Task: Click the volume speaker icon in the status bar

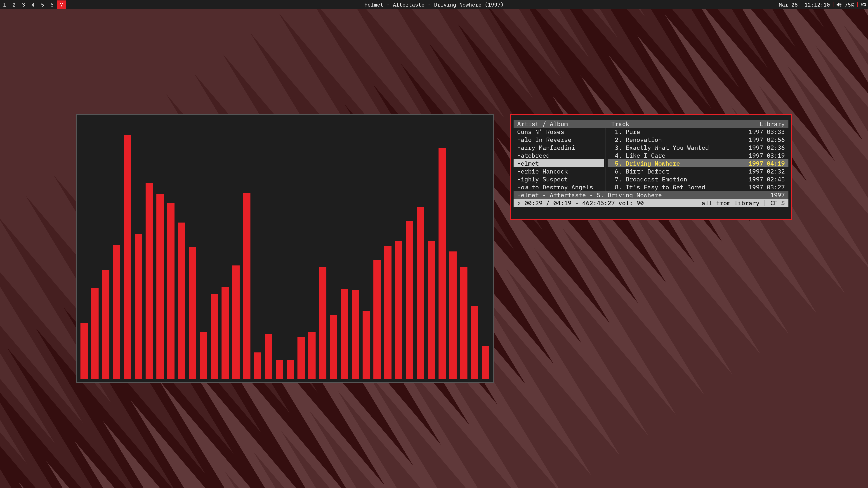Action: tap(839, 5)
